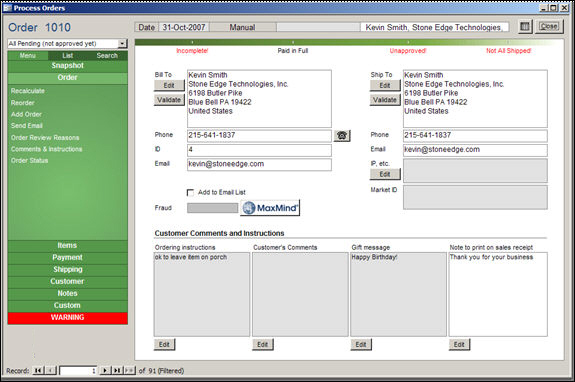Switch to the Search tab
The image size is (575, 382).
[x=107, y=55]
